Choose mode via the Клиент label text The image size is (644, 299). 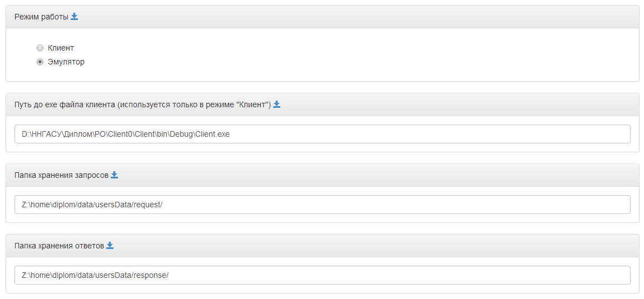pyautogui.click(x=61, y=48)
